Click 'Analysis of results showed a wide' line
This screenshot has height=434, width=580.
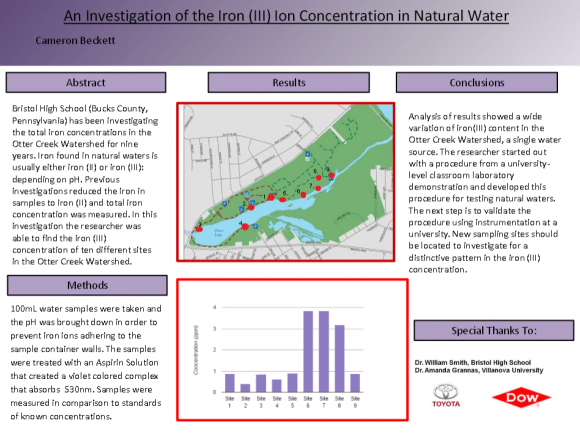click(475, 117)
